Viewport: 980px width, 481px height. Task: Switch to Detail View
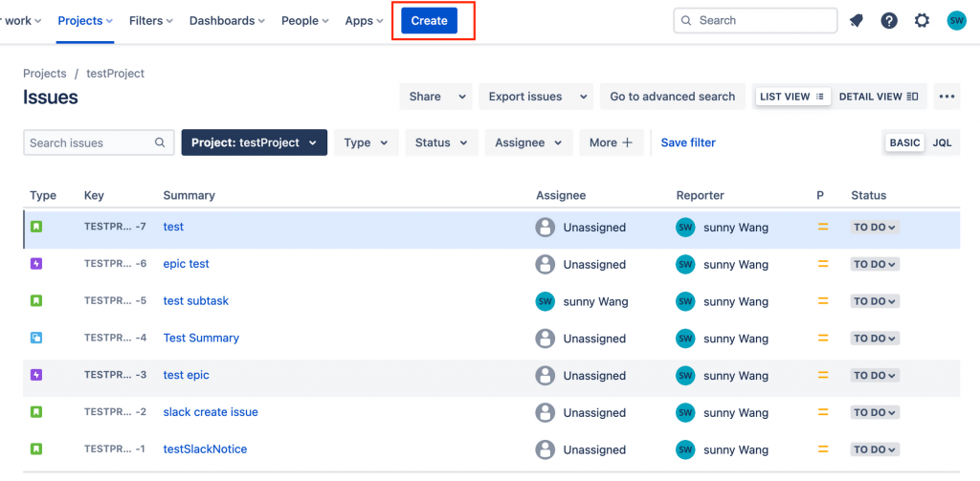[x=878, y=97]
